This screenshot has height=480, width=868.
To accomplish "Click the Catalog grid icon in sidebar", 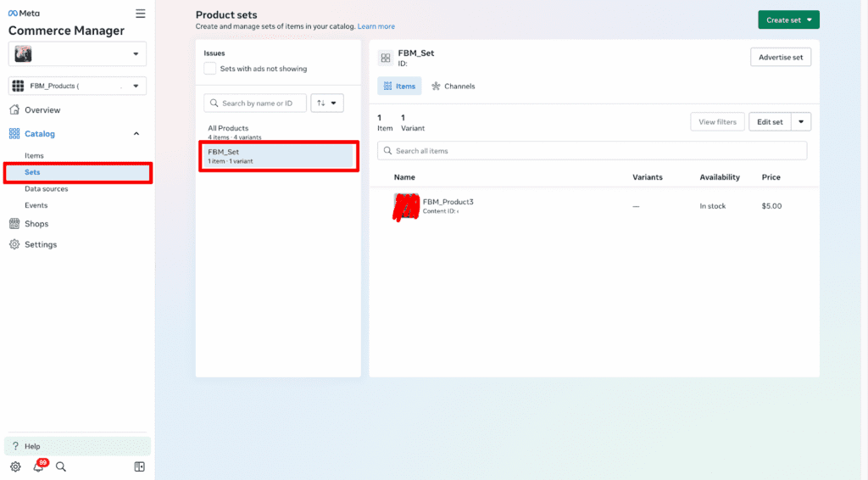I will (14, 133).
